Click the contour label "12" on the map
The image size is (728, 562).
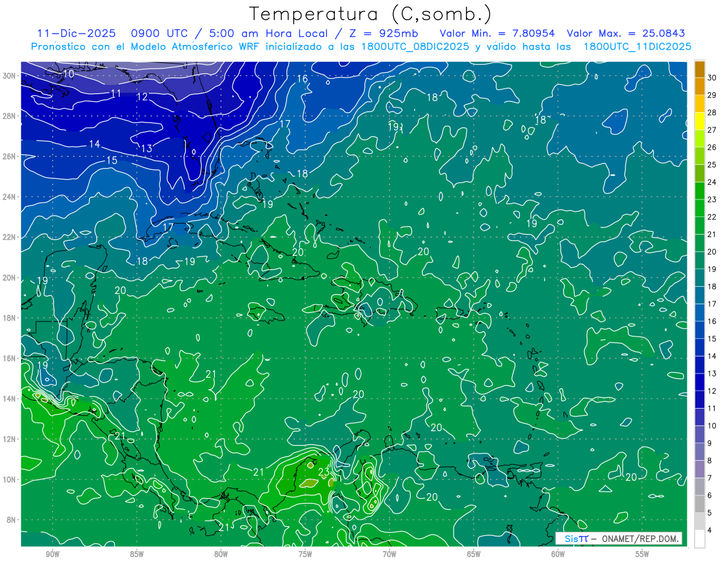pos(142,97)
